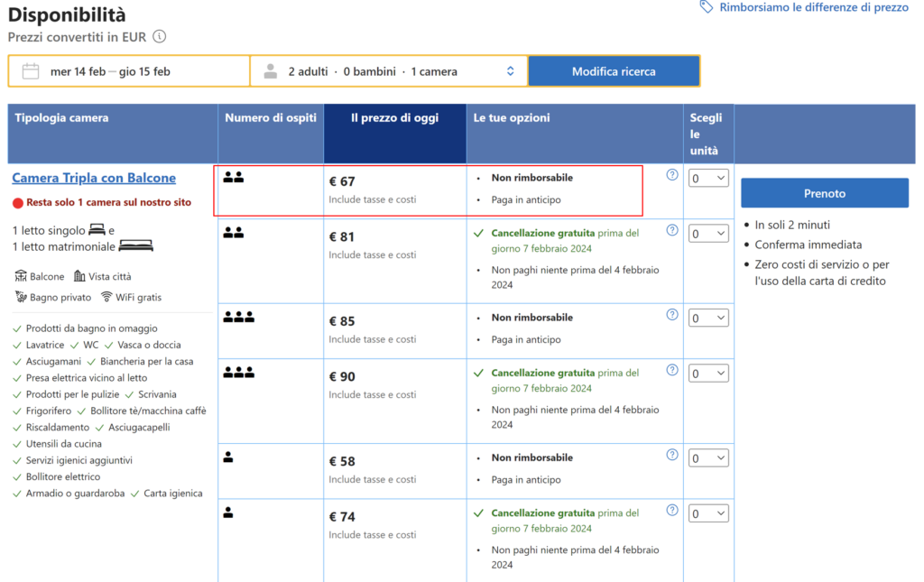Image resolution: width=924 pixels, height=582 pixels.
Task: Open unit quantity dropdown for € 58 row
Action: pyautogui.click(x=708, y=458)
